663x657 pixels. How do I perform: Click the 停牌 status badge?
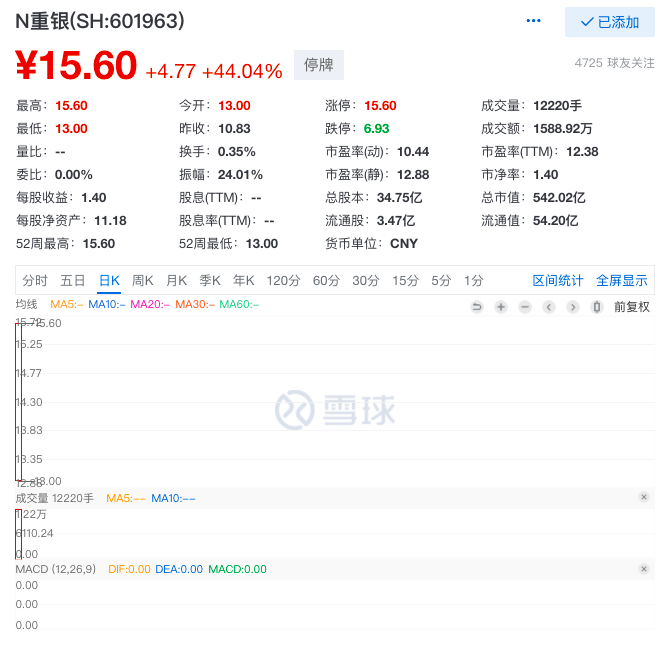coord(319,65)
